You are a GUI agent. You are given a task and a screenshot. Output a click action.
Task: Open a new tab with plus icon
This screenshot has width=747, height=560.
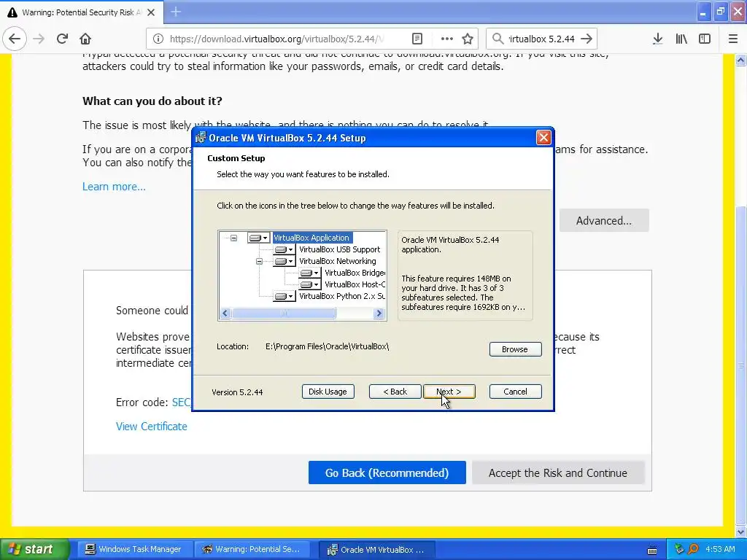point(176,12)
